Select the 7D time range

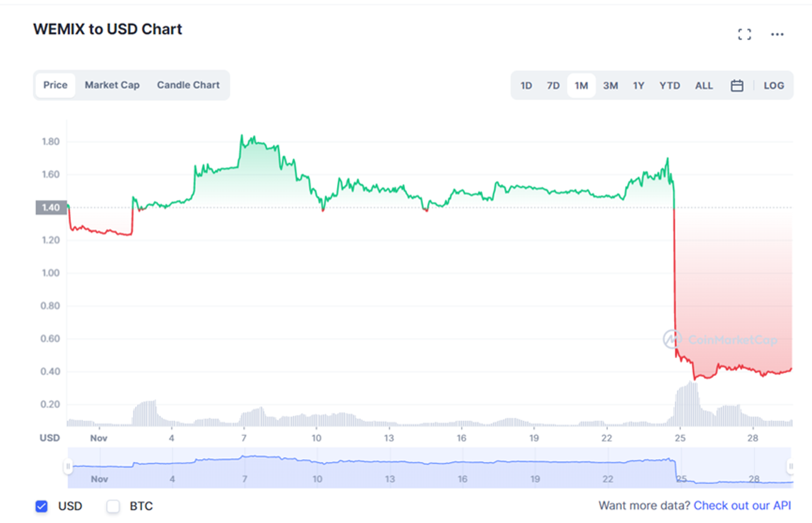pos(553,86)
